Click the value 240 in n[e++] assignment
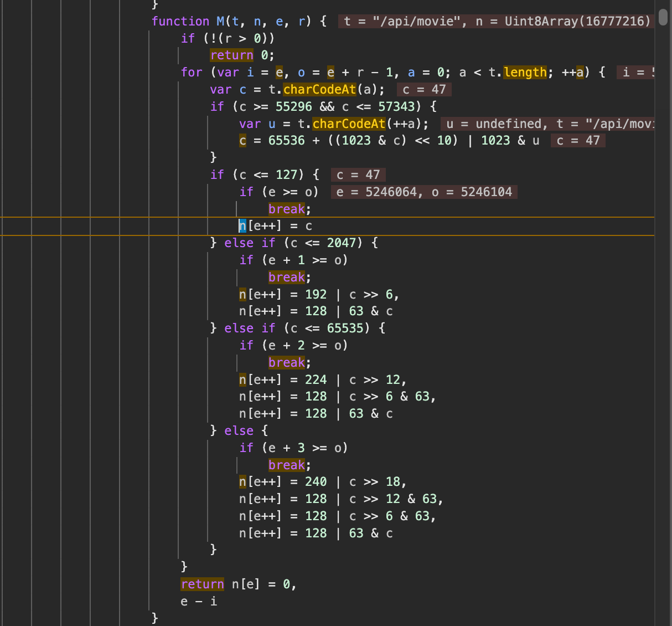Screen dimensions: 672x626 pyautogui.click(x=316, y=481)
